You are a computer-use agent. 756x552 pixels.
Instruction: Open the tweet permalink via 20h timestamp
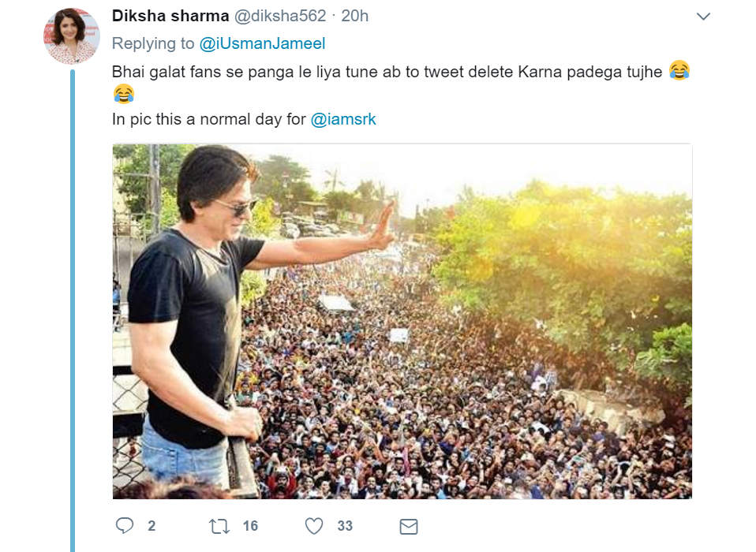tap(354, 16)
